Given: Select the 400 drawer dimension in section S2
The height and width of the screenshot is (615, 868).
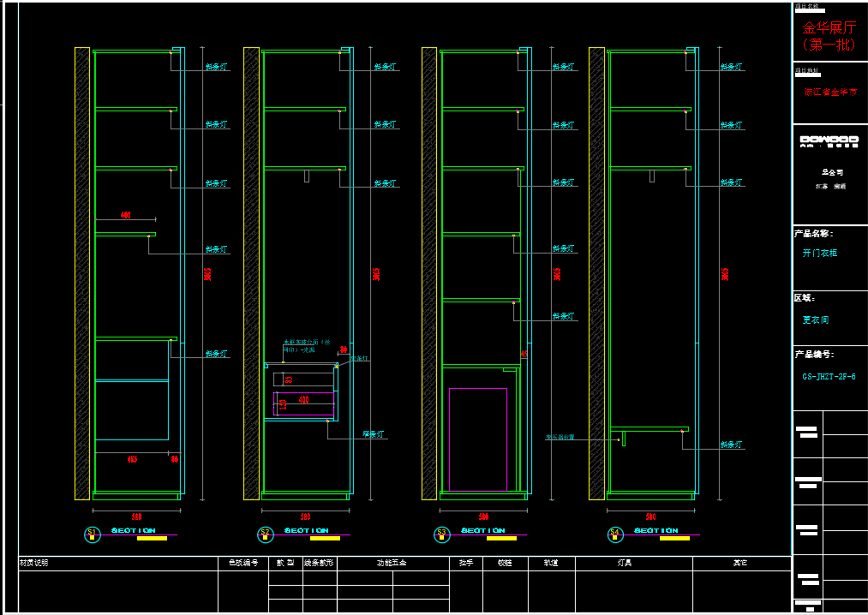Looking at the screenshot, I should (304, 400).
